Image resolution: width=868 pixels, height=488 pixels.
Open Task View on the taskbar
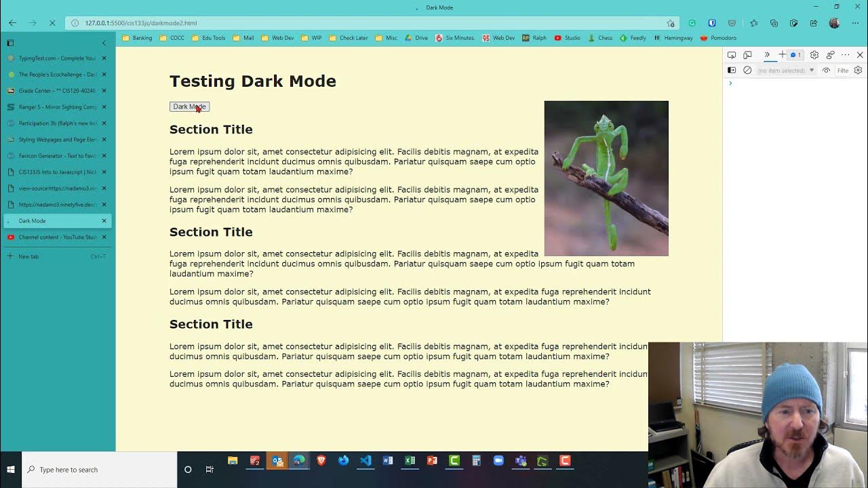click(x=210, y=470)
